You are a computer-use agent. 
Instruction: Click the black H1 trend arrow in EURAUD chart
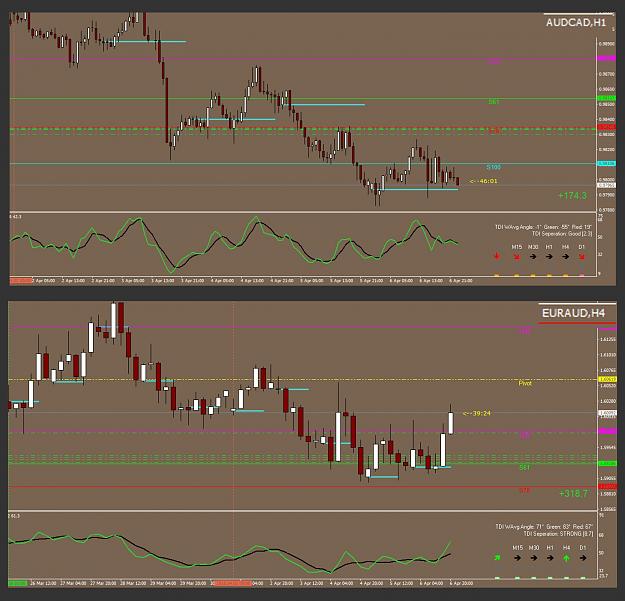(550, 558)
